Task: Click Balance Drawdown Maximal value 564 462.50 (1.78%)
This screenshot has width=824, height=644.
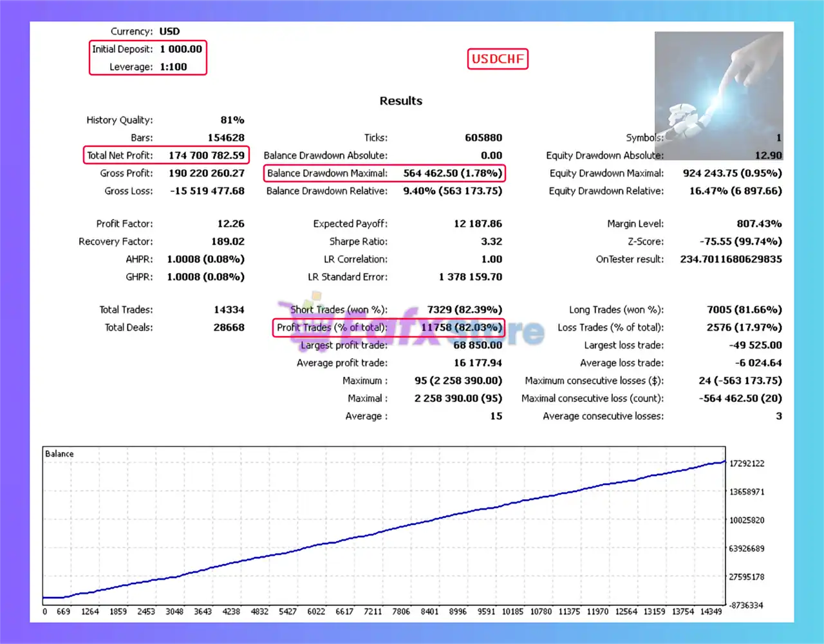Action: click(x=453, y=173)
